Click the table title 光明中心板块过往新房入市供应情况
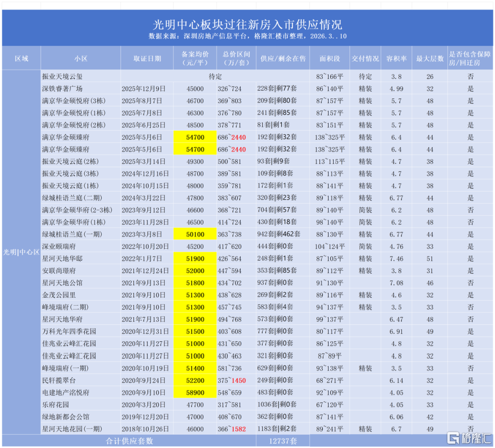The width and height of the screenshot is (495, 448). pos(247,24)
